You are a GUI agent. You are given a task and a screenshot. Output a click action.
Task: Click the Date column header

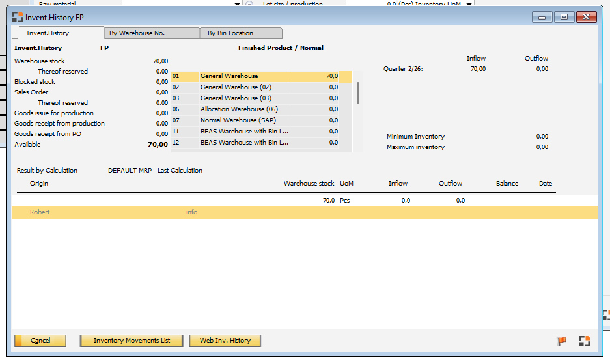[x=546, y=184]
